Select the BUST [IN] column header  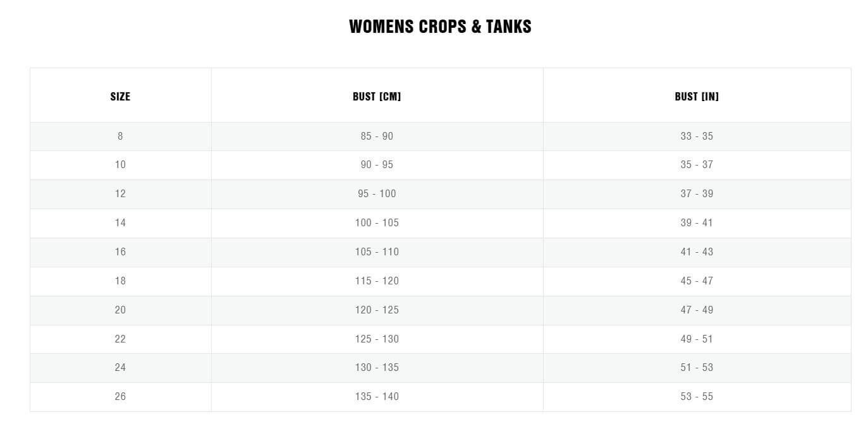point(697,97)
